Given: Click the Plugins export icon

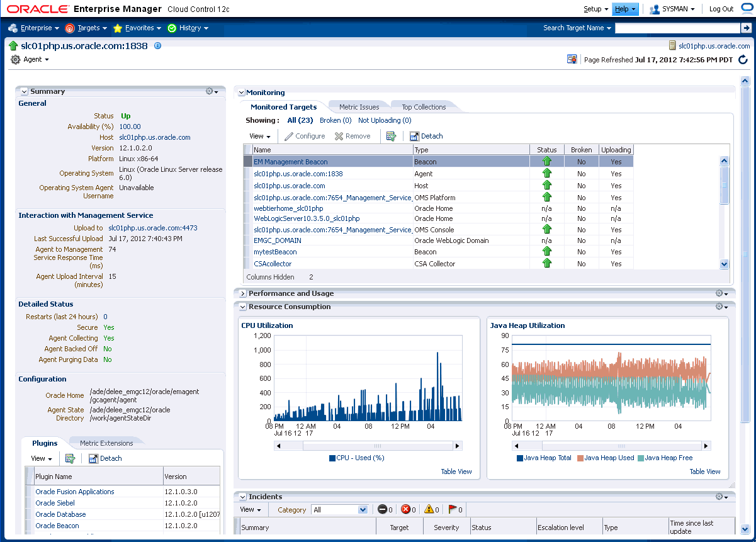Looking at the screenshot, I should pos(70,458).
